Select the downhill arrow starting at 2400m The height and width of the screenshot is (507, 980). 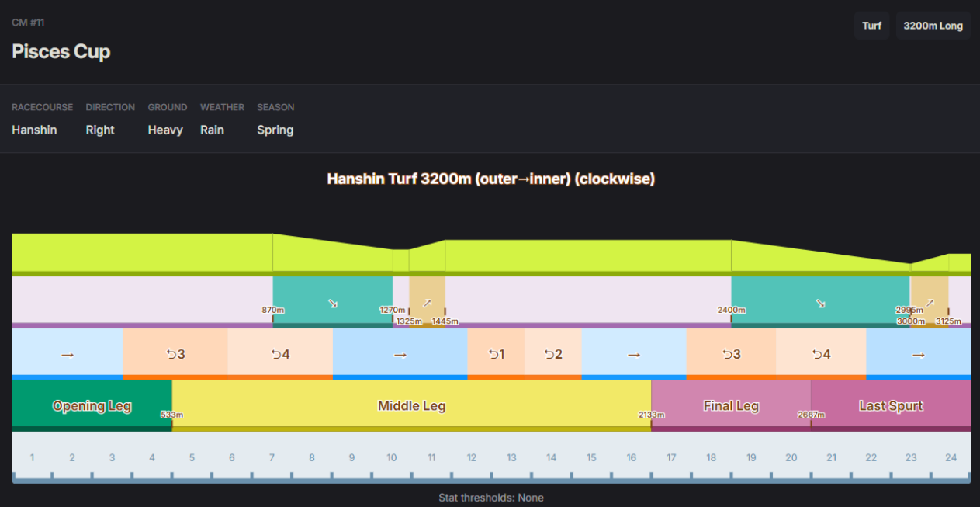[x=820, y=303]
